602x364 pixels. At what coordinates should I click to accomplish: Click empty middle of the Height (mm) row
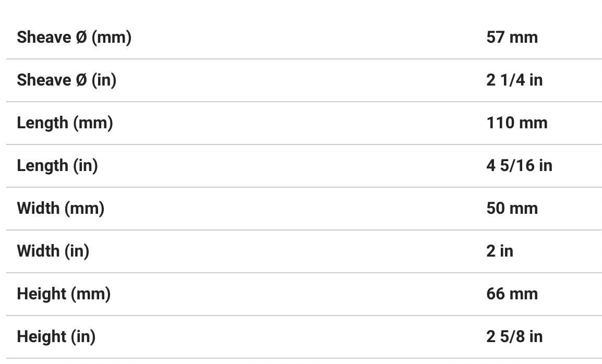click(x=297, y=294)
